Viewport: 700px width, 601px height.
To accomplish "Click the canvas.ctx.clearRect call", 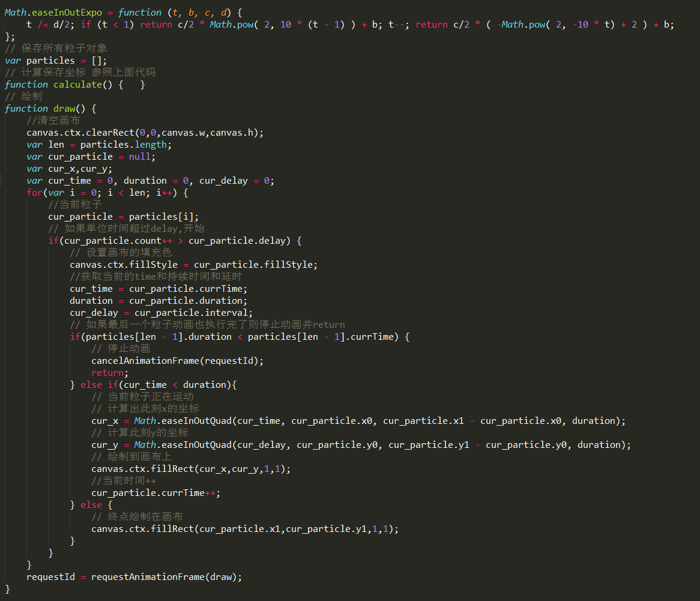I will pos(144,133).
